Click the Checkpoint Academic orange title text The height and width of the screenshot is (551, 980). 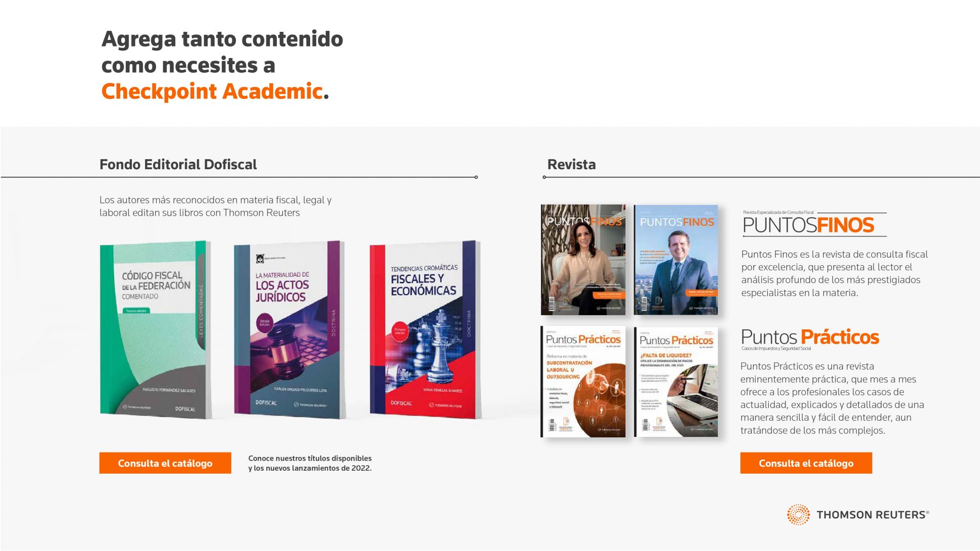(212, 91)
